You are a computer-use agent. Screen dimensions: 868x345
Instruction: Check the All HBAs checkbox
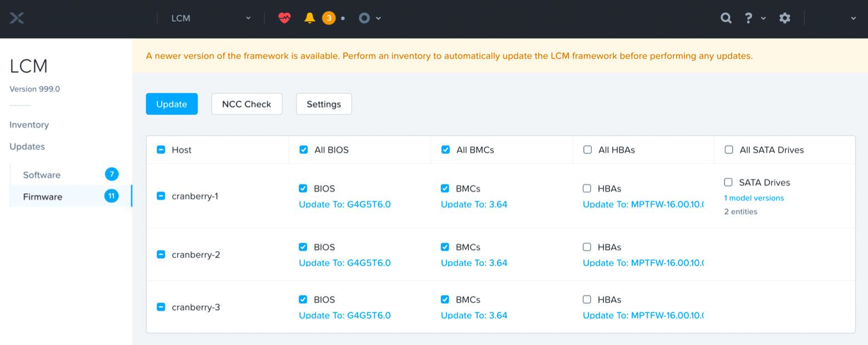click(587, 149)
